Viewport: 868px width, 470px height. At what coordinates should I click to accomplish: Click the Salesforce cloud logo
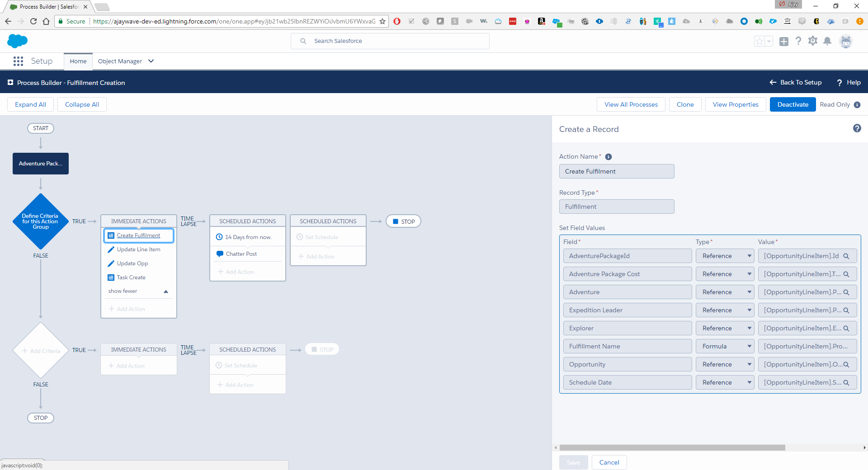pos(18,41)
